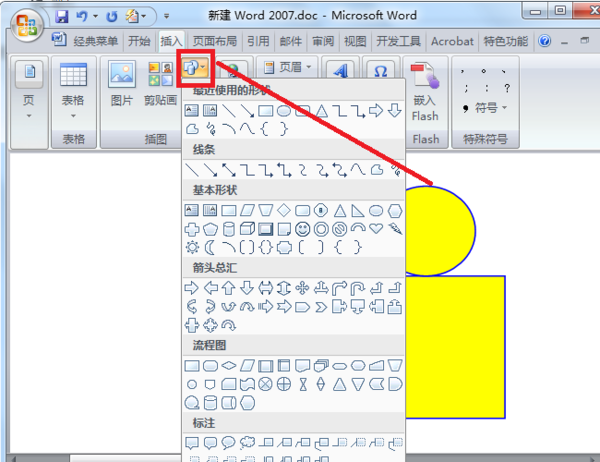
Task: Select the moon shape
Action: (x=210, y=247)
